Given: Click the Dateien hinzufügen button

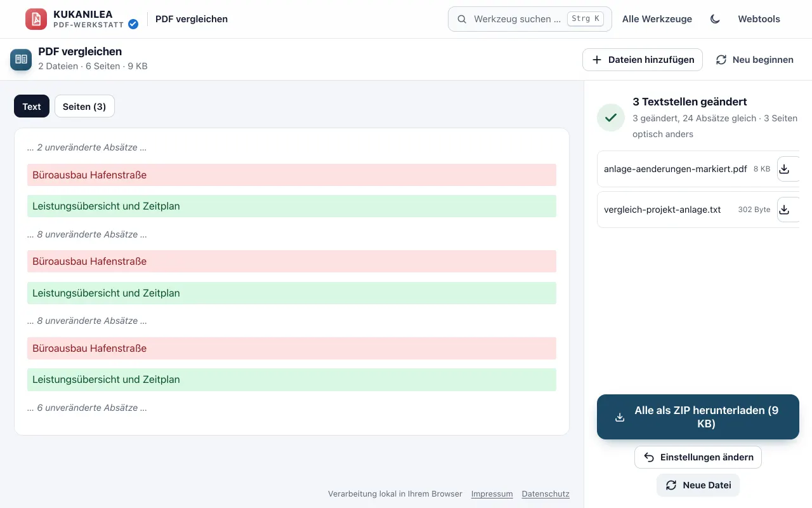Looking at the screenshot, I should coord(643,60).
